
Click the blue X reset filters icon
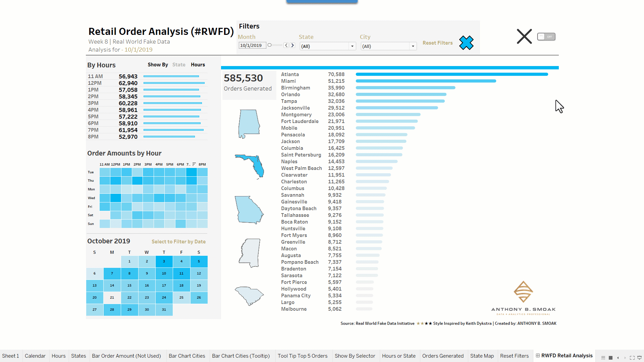pos(466,43)
